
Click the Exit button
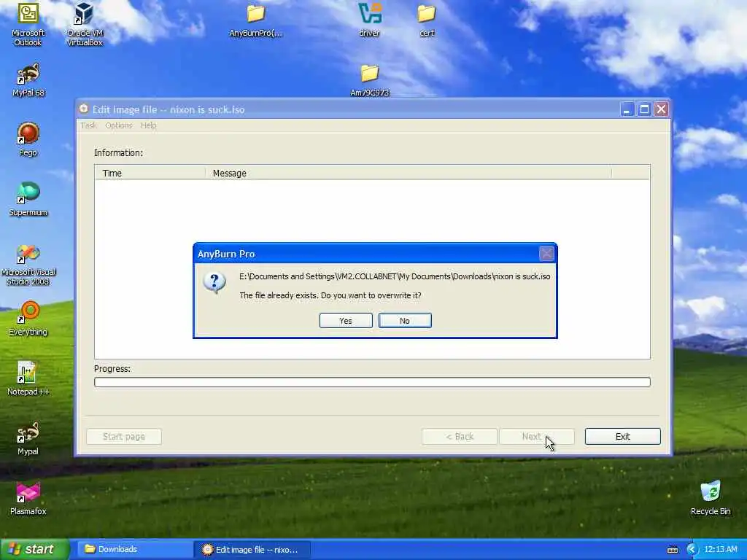[x=623, y=436]
